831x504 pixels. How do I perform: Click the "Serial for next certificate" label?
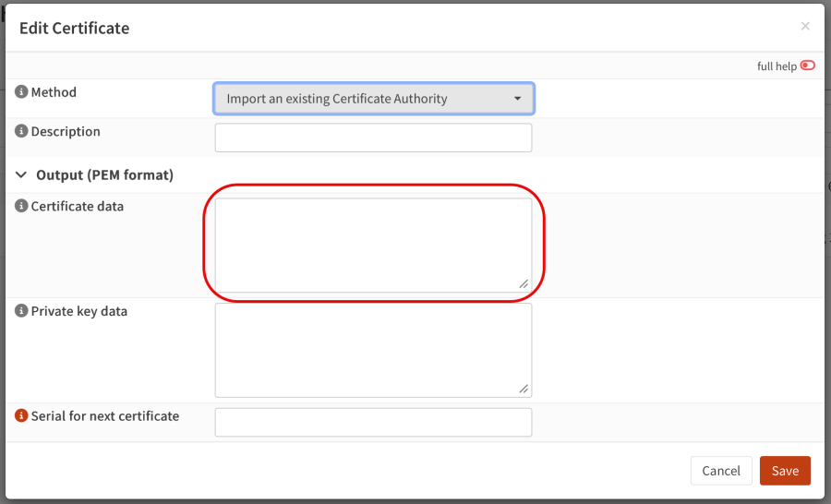point(105,416)
